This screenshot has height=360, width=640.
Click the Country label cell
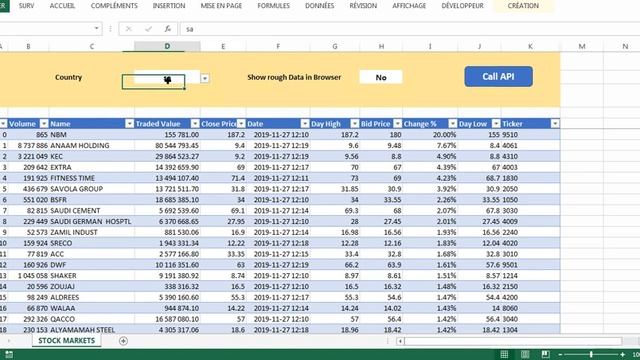click(69, 77)
